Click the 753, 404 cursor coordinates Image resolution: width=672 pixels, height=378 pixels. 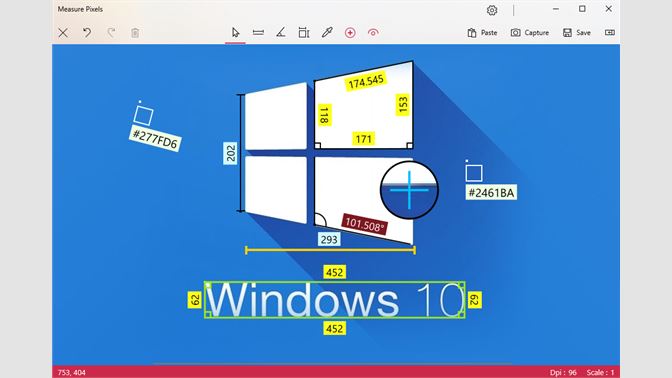(72, 372)
